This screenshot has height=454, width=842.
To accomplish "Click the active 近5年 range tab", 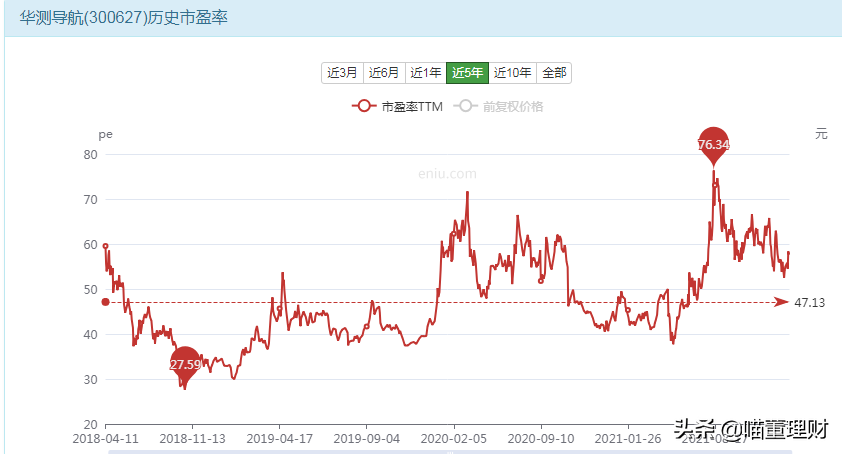I will 467,73.
